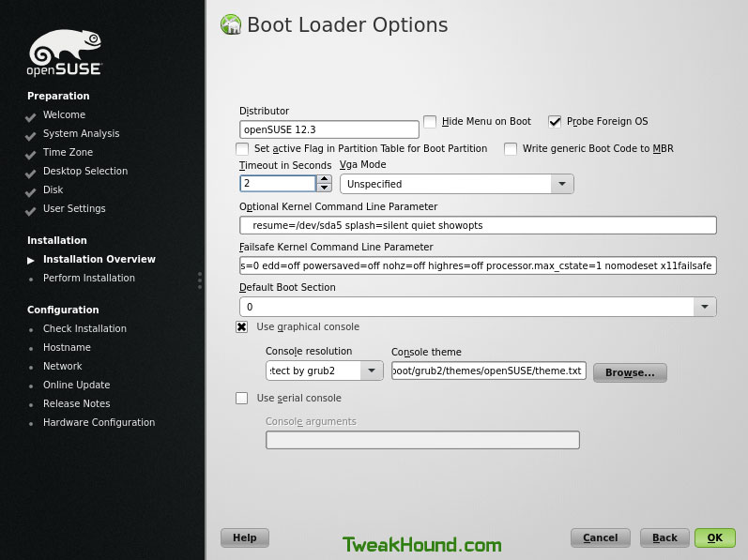
Task: Select Release Notes in the sidebar
Action: 76,403
